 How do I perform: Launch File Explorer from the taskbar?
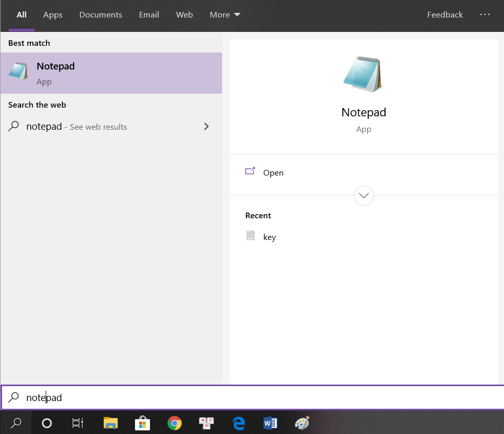point(111,423)
